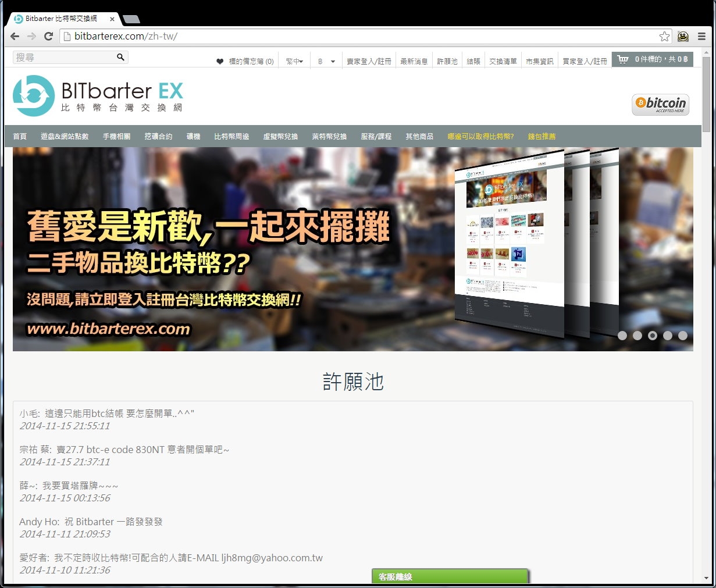Click 許願池 in the top bar
This screenshot has height=588, width=716.
coord(447,61)
